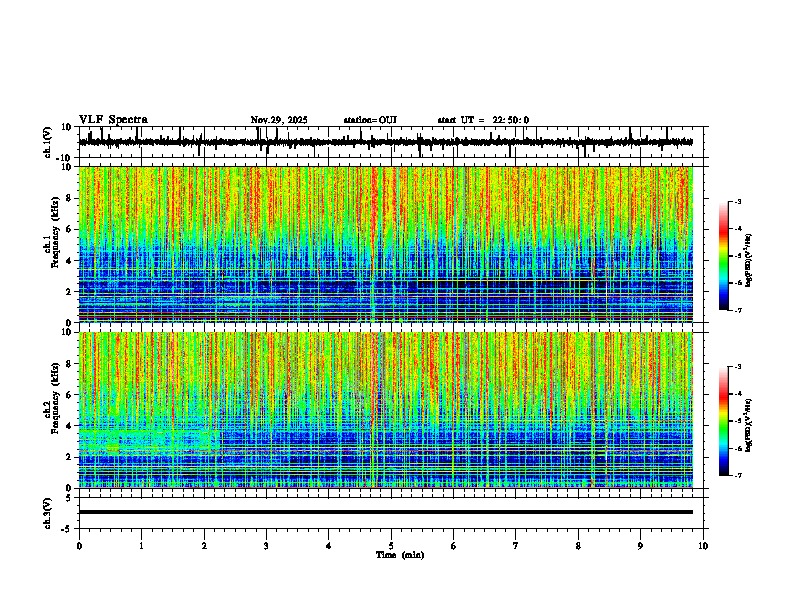The image size is (792, 612).
Task: Click time axis tick label 1
Action: click(141, 546)
